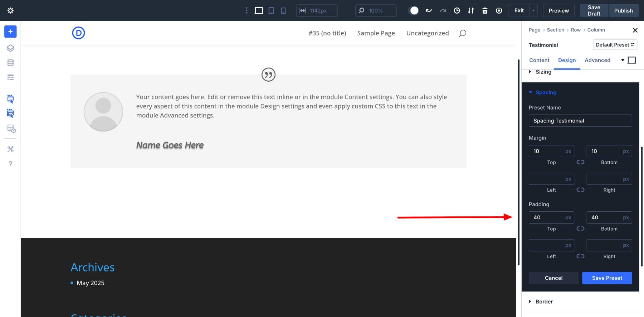This screenshot has height=317, width=644.
Task: Click the trash icon to clear layout
Action: [x=485, y=11]
